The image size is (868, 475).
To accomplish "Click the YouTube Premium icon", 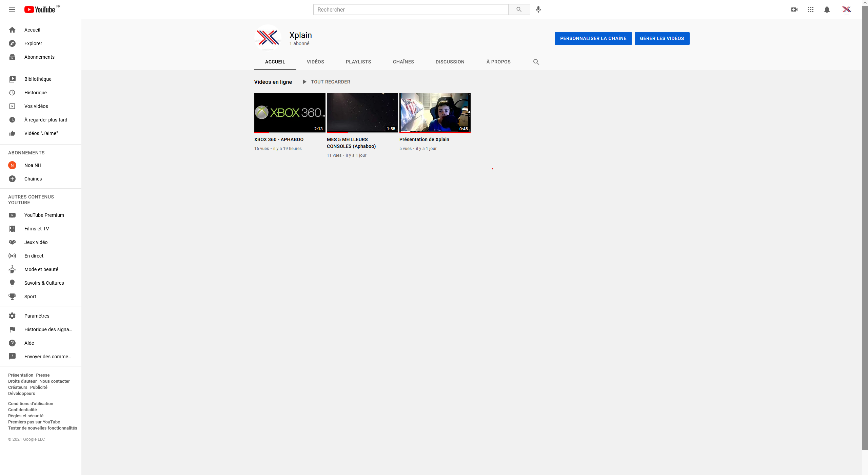I will click(x=12, y=215).
